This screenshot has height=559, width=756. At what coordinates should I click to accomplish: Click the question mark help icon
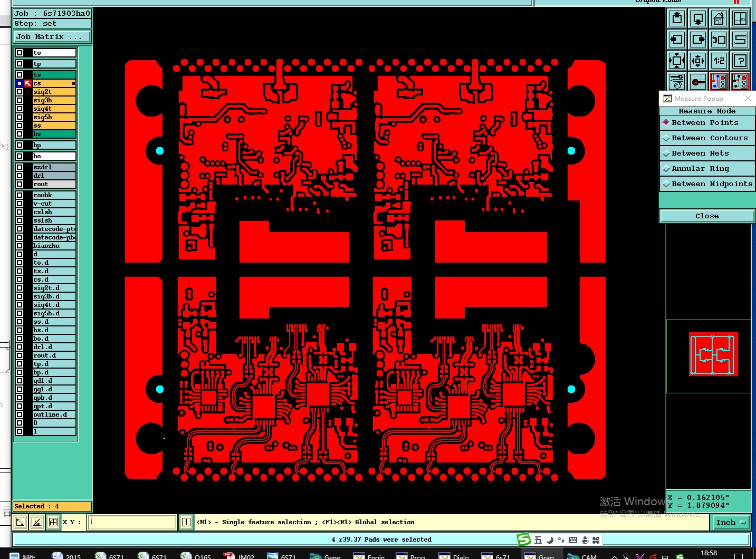(x=740, y=61)
